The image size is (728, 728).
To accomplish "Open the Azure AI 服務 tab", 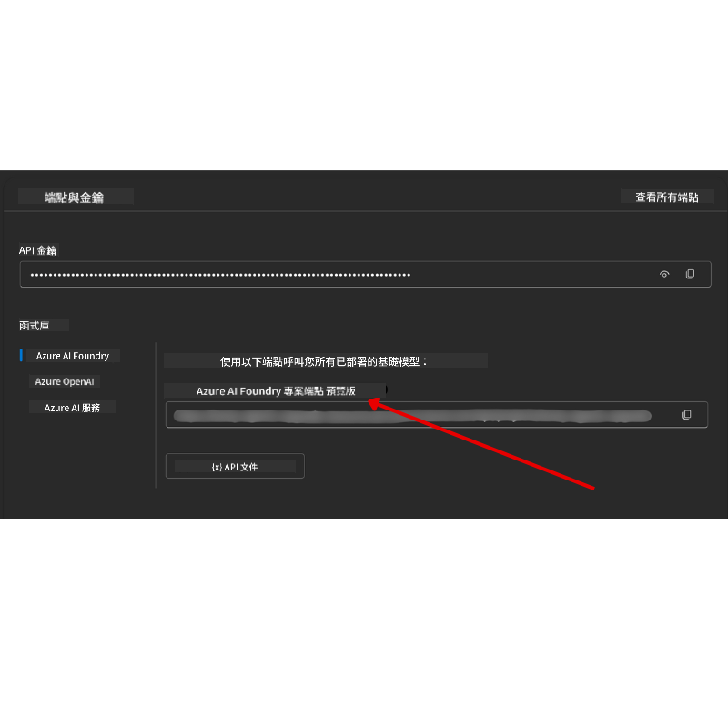I will (72, 408).
